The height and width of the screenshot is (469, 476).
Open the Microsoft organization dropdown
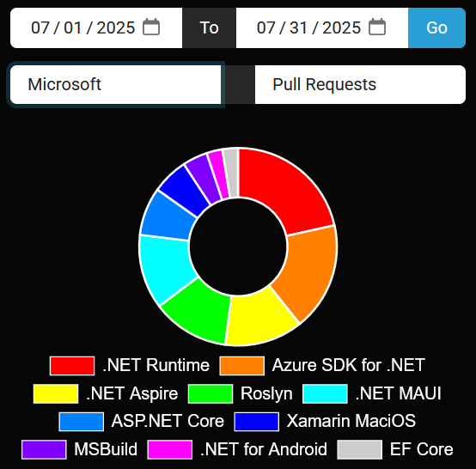click(x=116, y=84)
